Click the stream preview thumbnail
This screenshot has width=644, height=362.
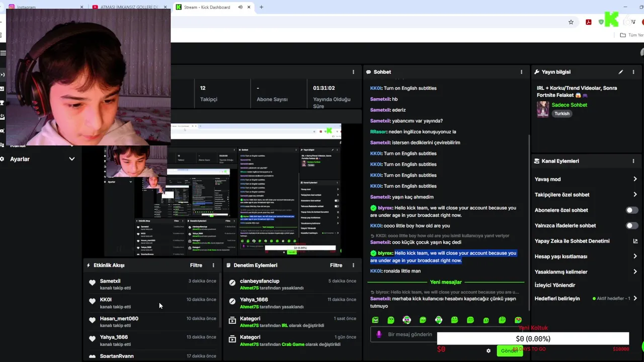pos(222,190)
